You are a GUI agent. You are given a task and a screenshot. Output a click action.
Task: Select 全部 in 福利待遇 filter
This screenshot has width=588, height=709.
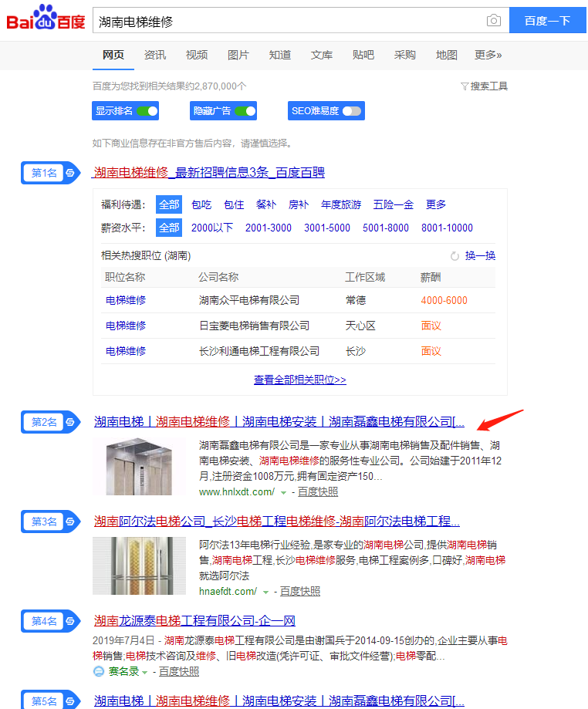tap(169, 205)
